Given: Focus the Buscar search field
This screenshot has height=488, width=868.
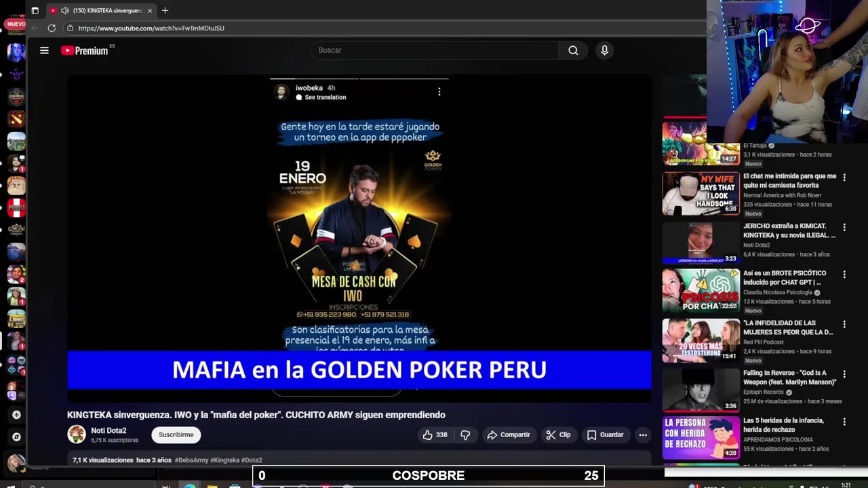Looking at the screenshot, I should coord(435,50).
